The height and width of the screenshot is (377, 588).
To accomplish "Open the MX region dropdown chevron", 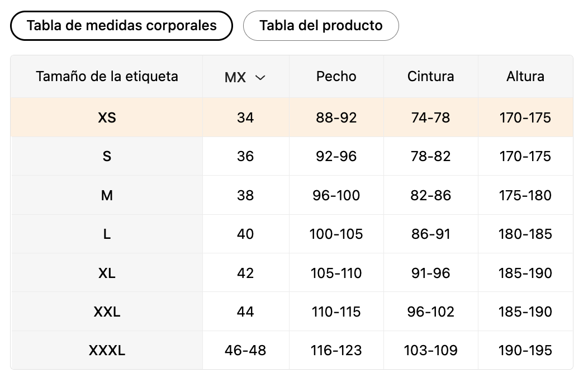I will click(x=260, y=78).
